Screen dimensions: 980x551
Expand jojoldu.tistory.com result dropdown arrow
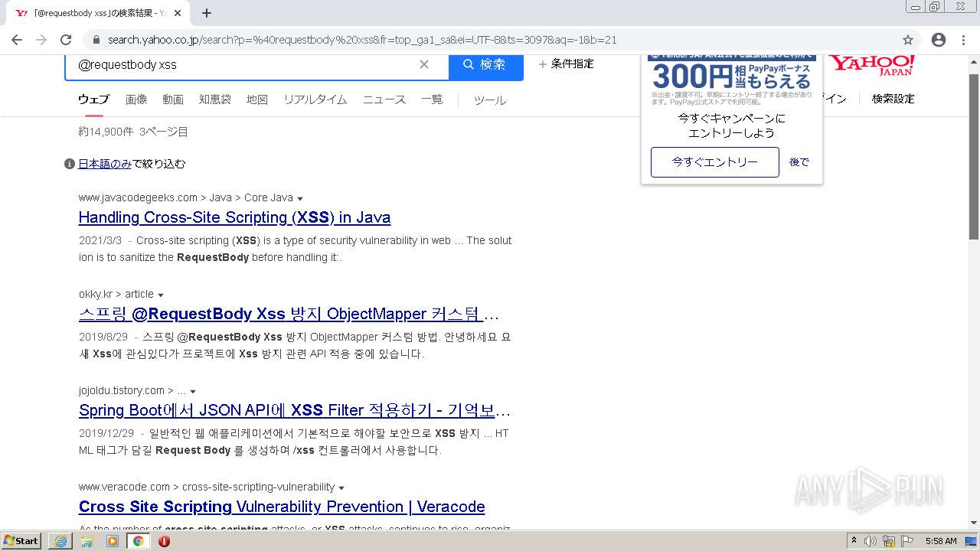tap(193, 392)
